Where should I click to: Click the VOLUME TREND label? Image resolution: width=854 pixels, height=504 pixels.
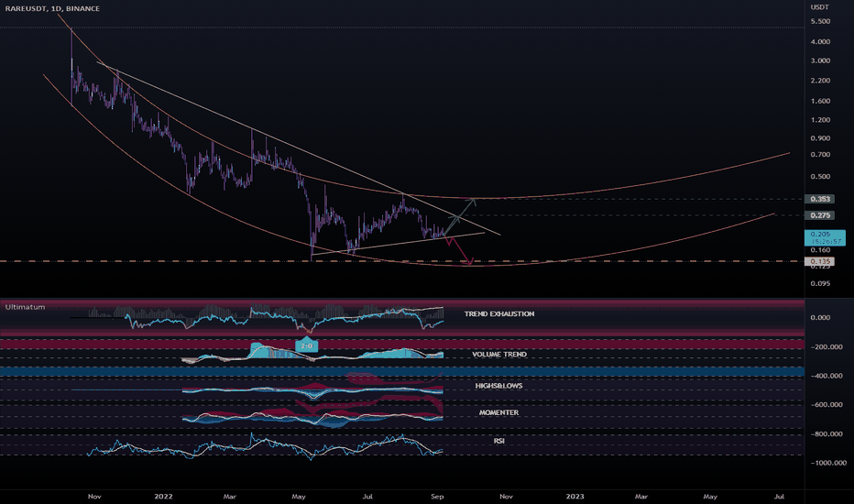pos(498,354)
